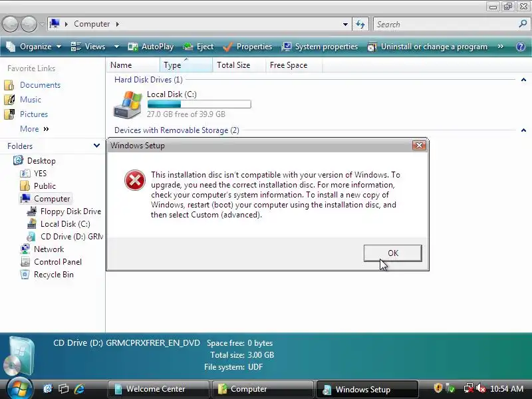Collapse Devices with Removable Storage group
The height and width of the screenshot is (399, 532).
point(523,130)
